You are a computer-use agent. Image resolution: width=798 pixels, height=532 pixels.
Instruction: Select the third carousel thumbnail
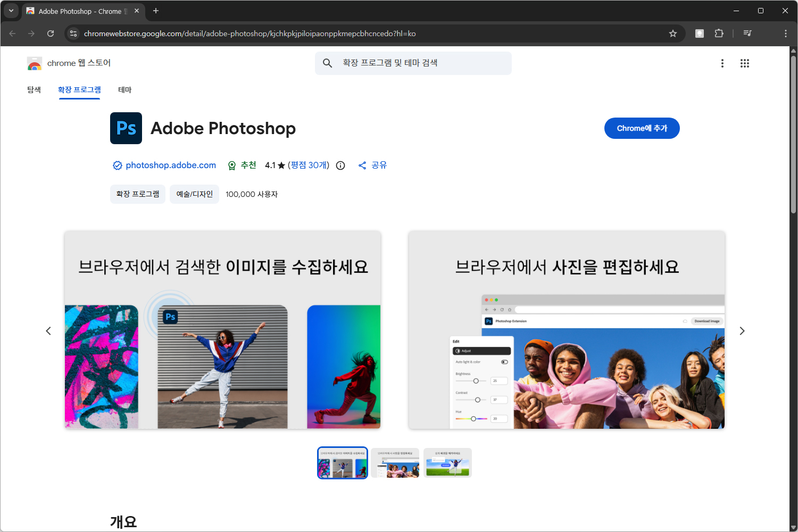click(448, 463)
